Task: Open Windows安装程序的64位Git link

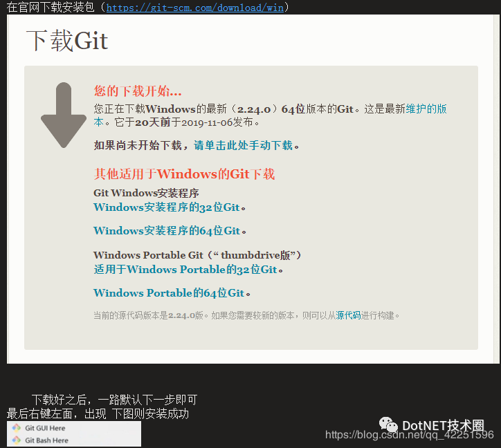Action: (x=167, y=230)
